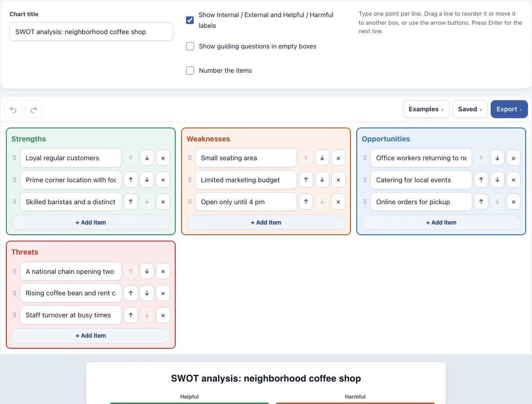Move 'Loyal regular customers' down
The height and width of the screenshot is (404, 532).
147,158
